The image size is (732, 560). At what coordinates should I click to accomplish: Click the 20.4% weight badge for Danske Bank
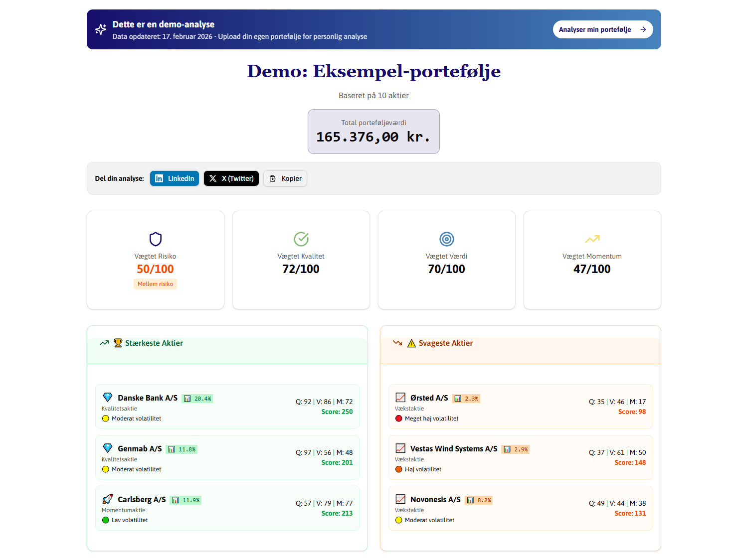coord(197,399)
